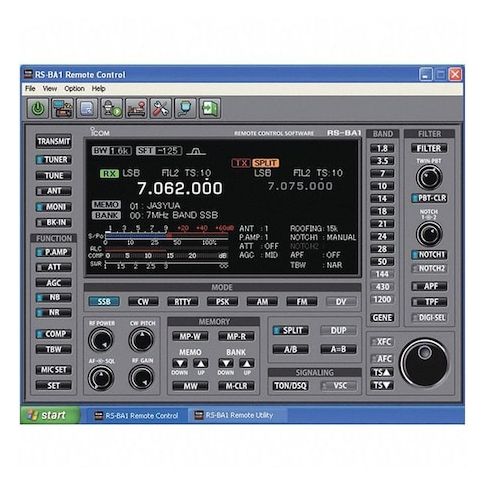The width and height of the screenshot is (485, 485).
Task: Click the ANT antenna button
Action: (54, 191)
